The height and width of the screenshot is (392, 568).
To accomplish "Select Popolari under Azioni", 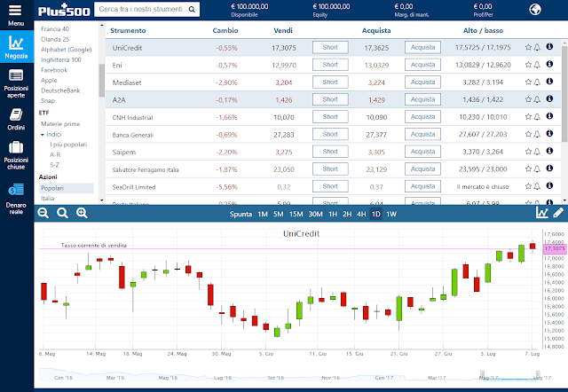I will tap(66, 188).
